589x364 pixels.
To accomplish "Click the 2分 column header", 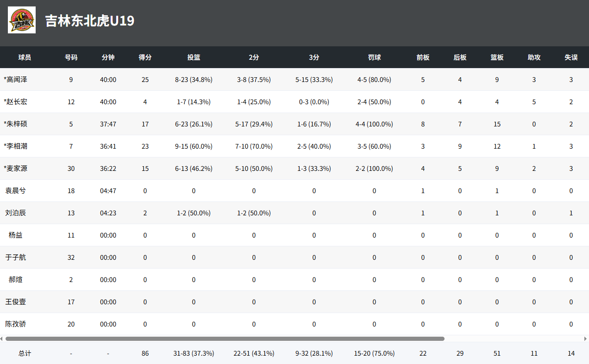I will point(254,57).
